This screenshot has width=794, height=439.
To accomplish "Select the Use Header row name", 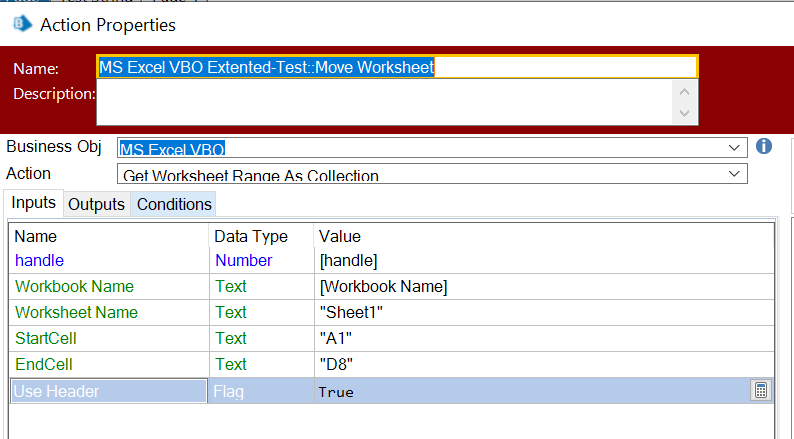I will (108, 391).
